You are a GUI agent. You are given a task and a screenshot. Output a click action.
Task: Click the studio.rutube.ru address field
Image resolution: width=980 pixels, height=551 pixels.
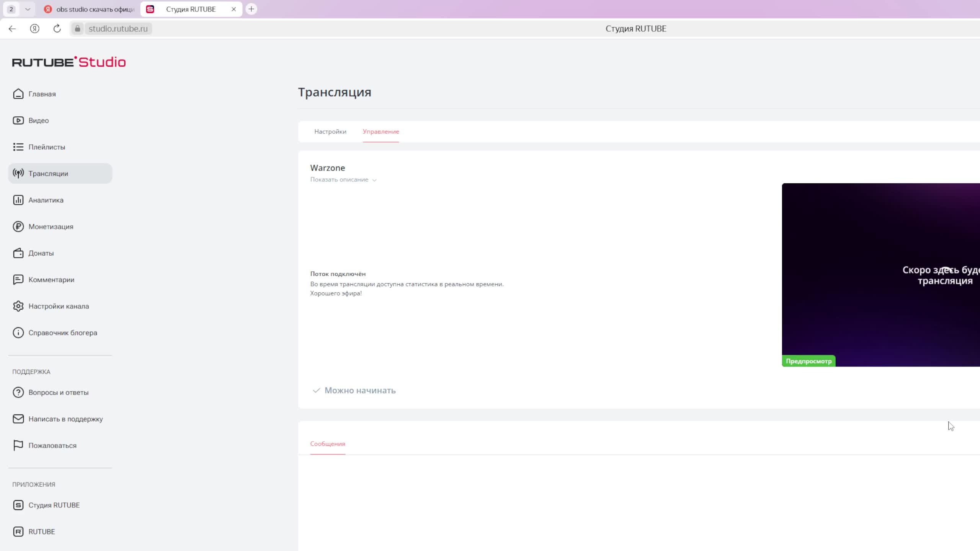[118, 29]
